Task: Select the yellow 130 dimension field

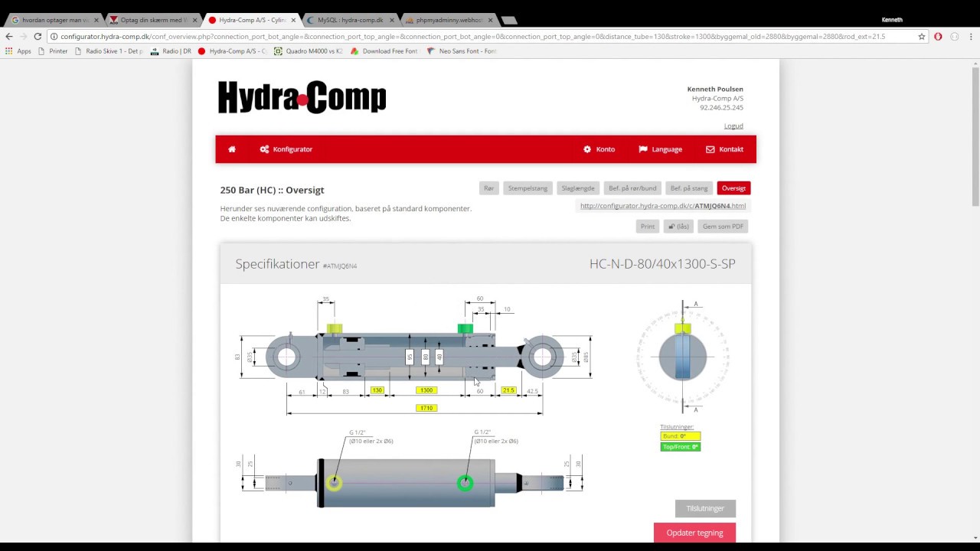Action: (x=377, y=390)
